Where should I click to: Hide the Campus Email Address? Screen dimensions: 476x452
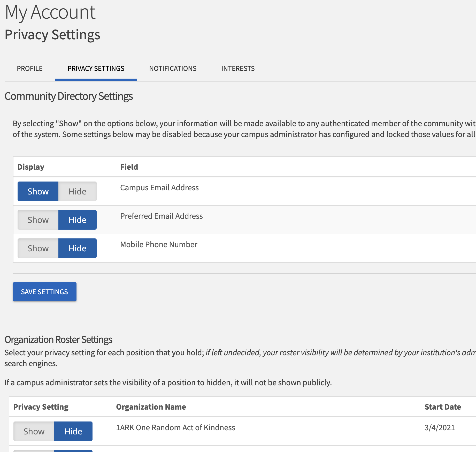point(77,191)
